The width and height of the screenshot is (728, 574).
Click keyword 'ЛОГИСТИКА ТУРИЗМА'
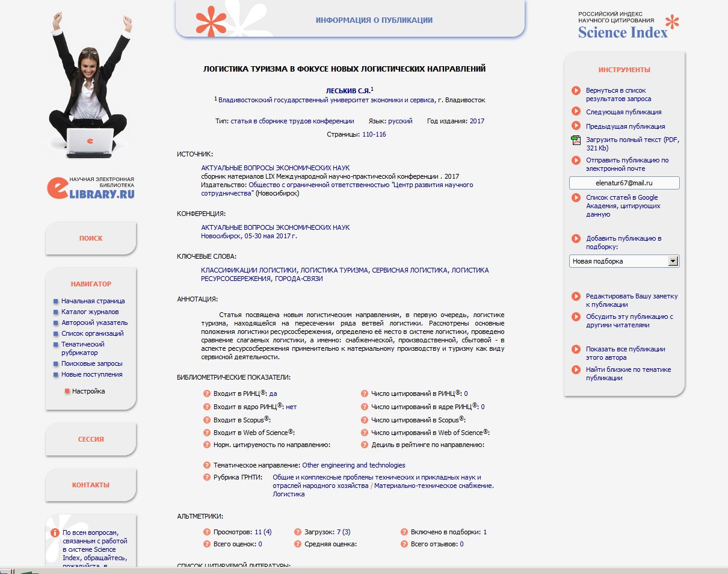(334, 270)
